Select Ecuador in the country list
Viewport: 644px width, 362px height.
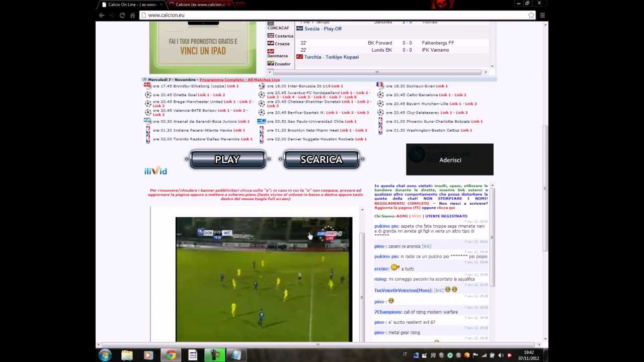(283, 64)
